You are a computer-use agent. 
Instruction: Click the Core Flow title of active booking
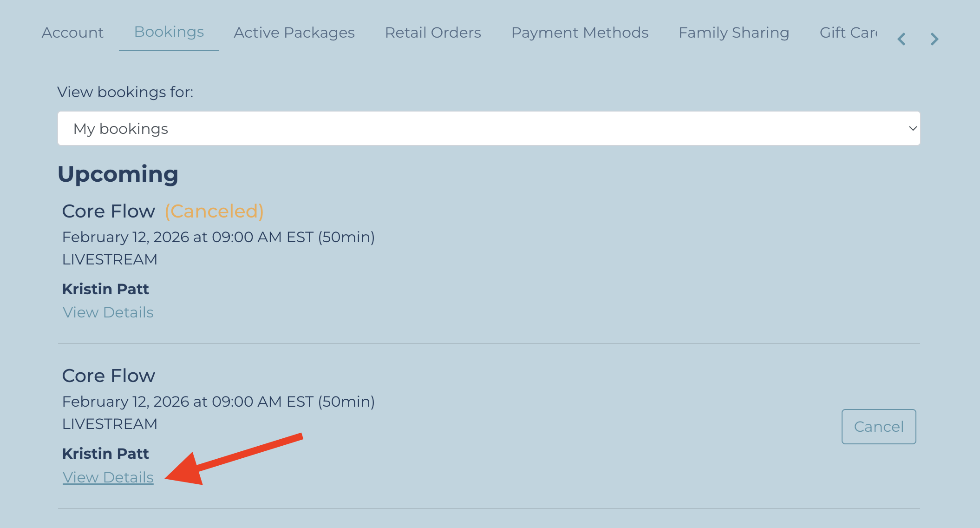[109, 376]
